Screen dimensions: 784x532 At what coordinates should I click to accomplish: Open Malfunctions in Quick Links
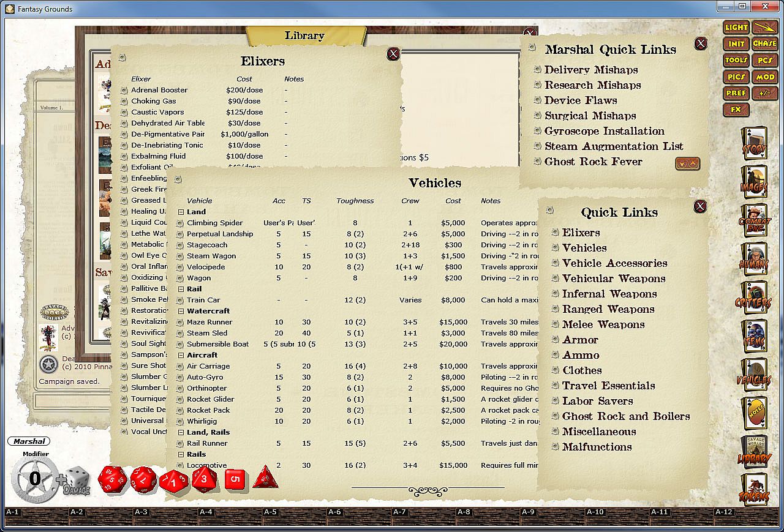(597, 447)
